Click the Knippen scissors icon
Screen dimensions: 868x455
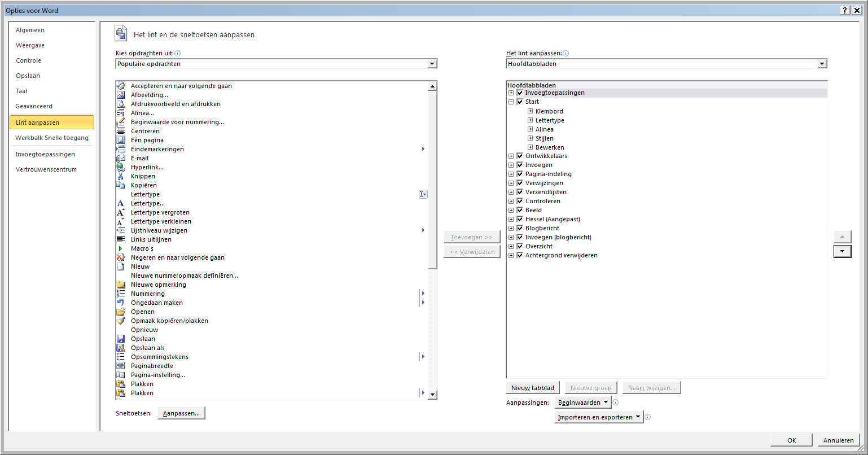click(x=120, y=176)
